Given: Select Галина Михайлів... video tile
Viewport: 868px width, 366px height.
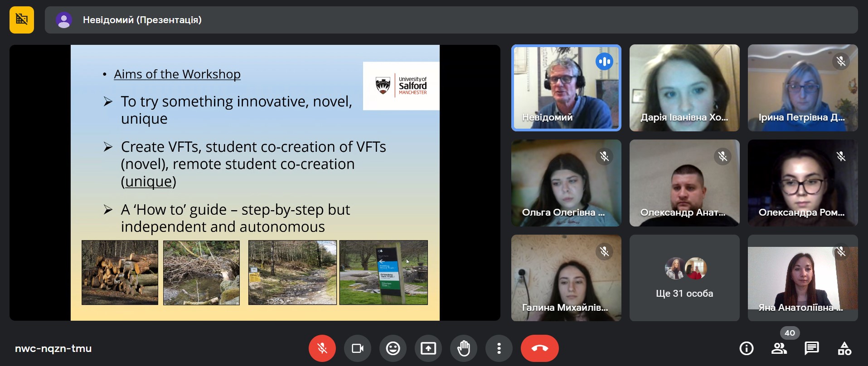Looking at the screenshot, I should pyautogui.click(x=566, y=278).
